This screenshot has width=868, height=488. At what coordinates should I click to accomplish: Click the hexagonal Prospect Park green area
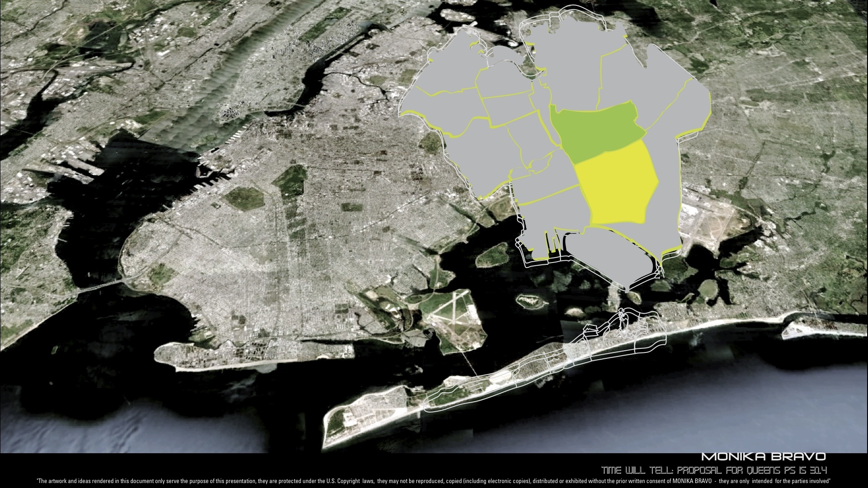[244, 197]
